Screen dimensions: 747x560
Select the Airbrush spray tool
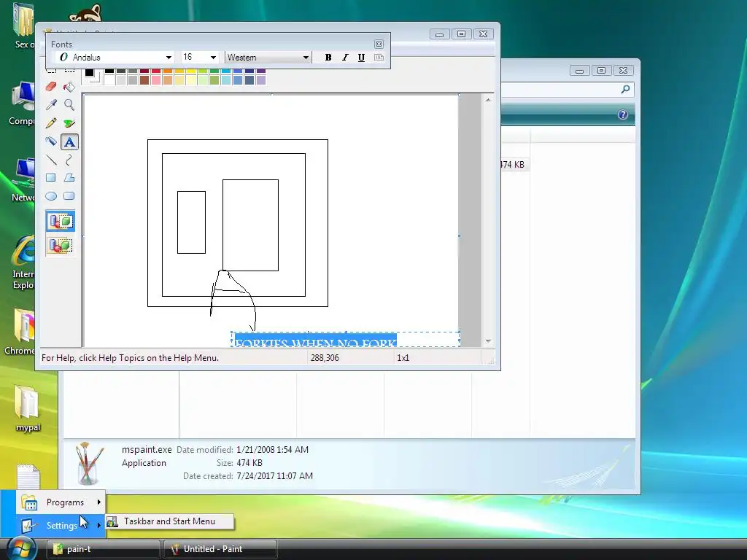tap(51, 141)
